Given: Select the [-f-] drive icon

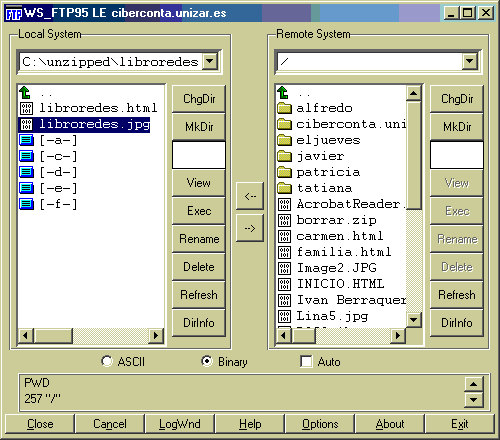Looking at the screenshot, I should [x=26, y=204].
